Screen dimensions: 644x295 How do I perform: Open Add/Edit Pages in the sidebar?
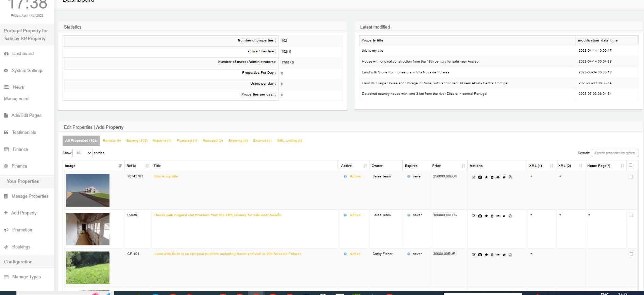[27, 116]
